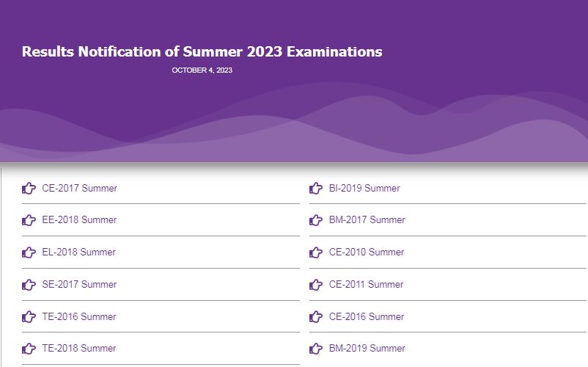
Task: Open the BM-2017 Summer link
Action: click(x=367, y=220)
